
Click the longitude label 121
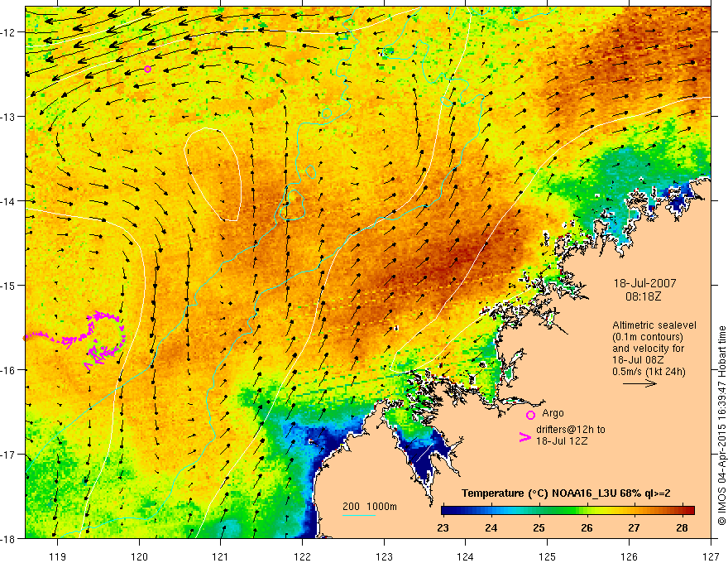(x=221, y=556)
